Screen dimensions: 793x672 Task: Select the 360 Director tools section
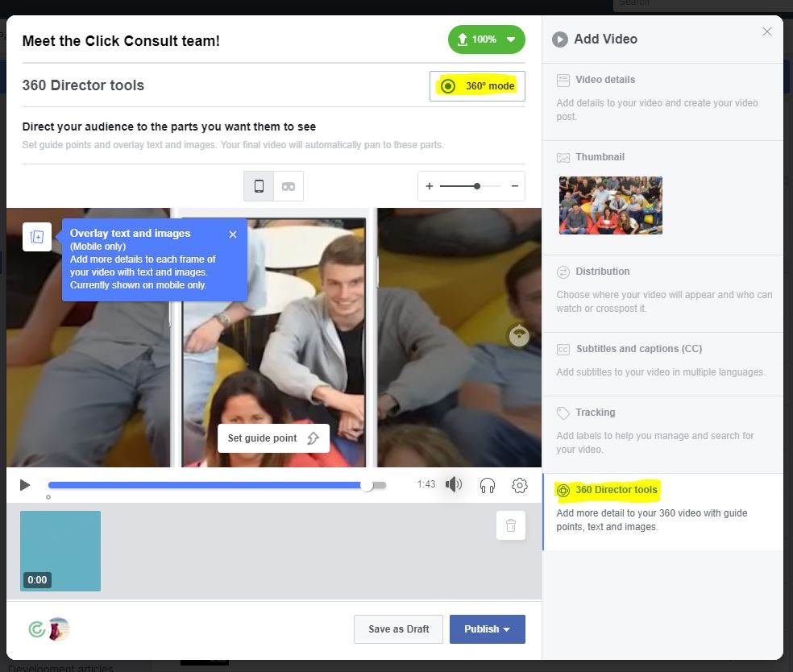(x=662, y=512)
